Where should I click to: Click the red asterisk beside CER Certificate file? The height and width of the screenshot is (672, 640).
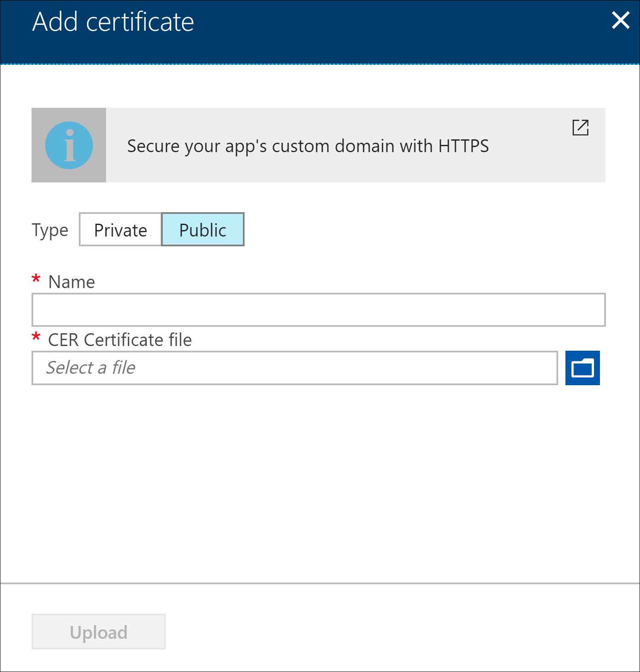(x=36, y=338)
